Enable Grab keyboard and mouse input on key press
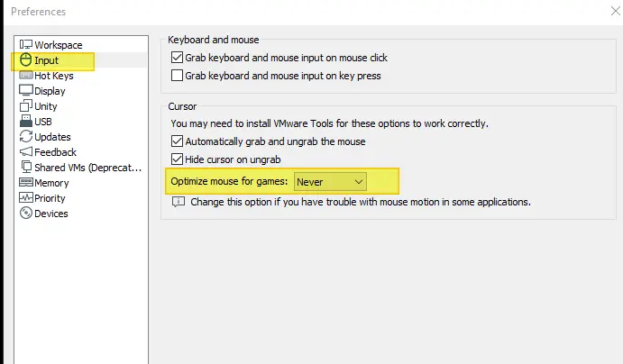The width and height of the screenshot is (623, 364). [x=177, y=76]
